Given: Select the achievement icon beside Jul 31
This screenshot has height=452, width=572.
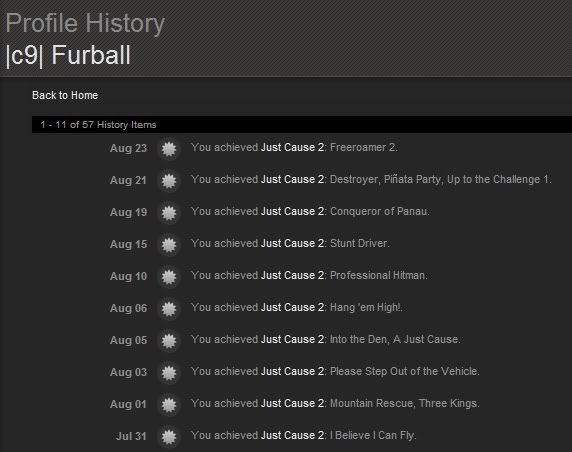Looking at the screenshot, I should (x=169, y=437).
